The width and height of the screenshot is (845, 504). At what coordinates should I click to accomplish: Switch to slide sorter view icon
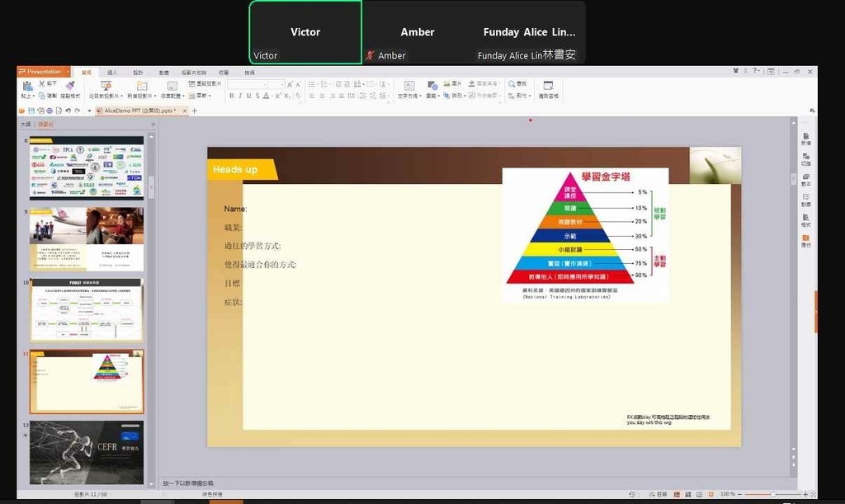(x=687, y=494)
